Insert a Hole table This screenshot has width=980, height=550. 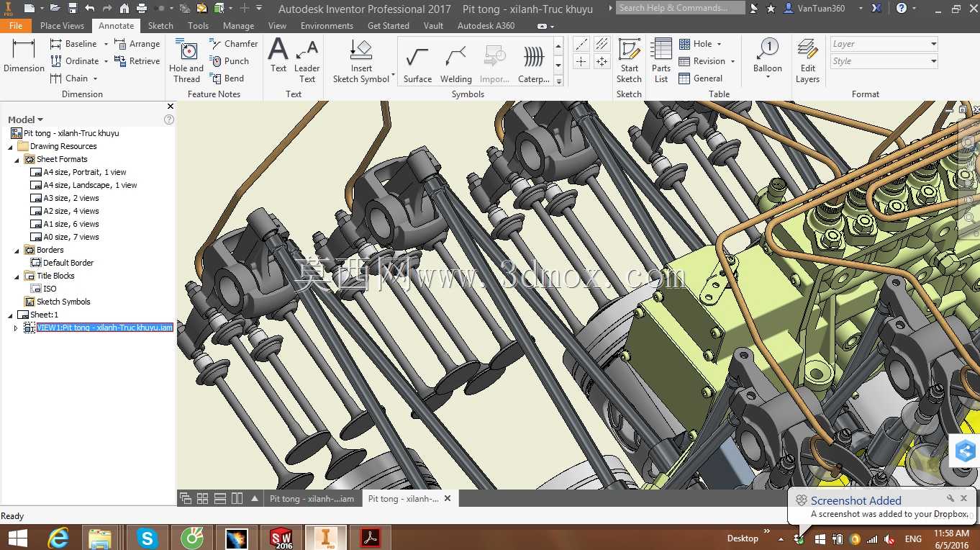[696, 44]
